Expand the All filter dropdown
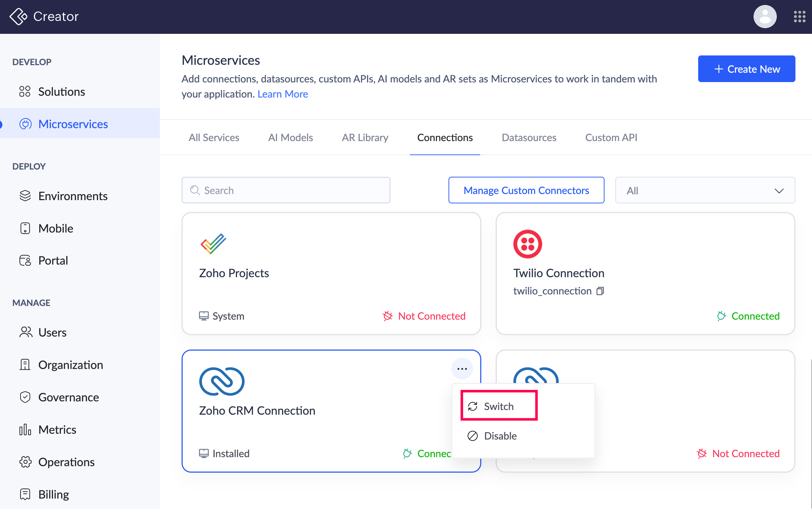812x509 pixels. tap(705, 190)
